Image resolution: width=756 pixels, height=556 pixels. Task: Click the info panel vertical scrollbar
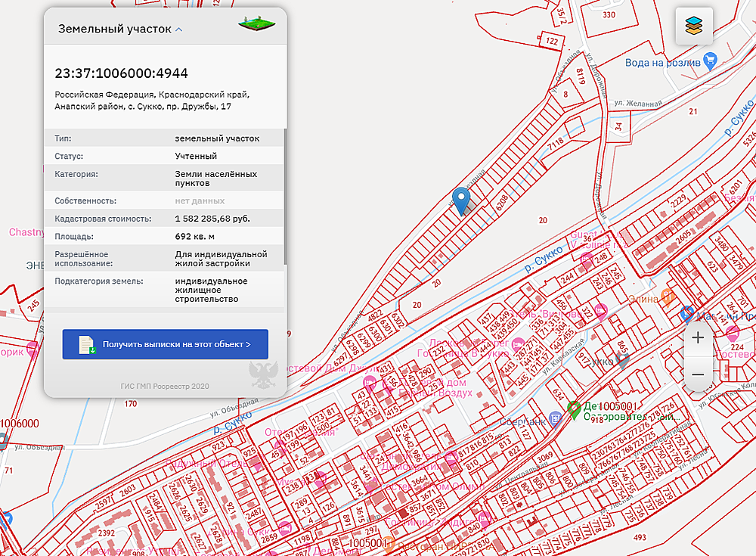[x=285, y=197]
